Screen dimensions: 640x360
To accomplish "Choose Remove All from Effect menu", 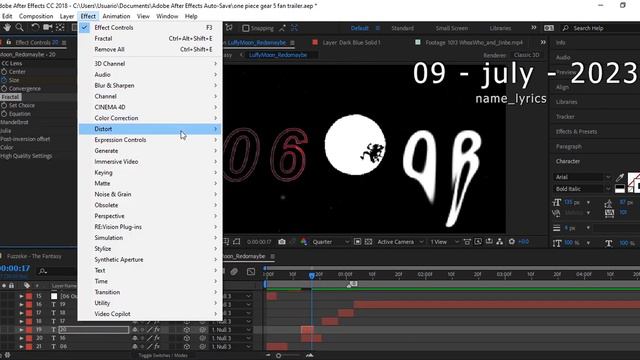I will tap(150, 49).
